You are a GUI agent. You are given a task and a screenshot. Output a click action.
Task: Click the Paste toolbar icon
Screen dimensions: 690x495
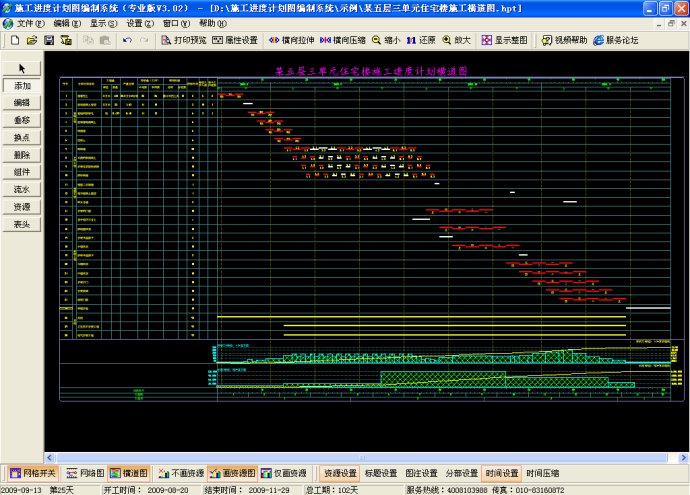(105, 40)
